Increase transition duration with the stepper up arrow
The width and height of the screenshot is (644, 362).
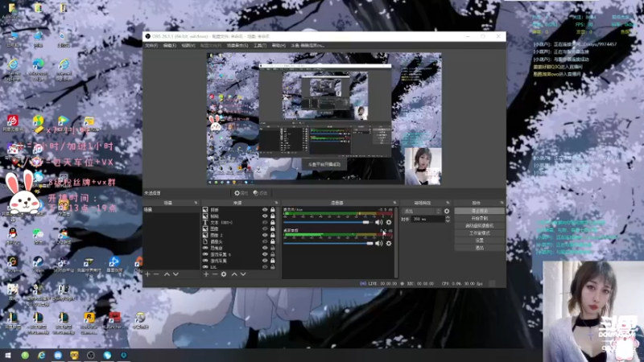(448, 217)
